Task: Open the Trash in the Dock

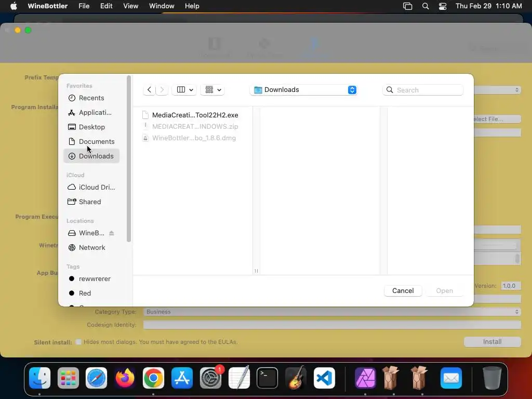Action: (x=492, y=378)
